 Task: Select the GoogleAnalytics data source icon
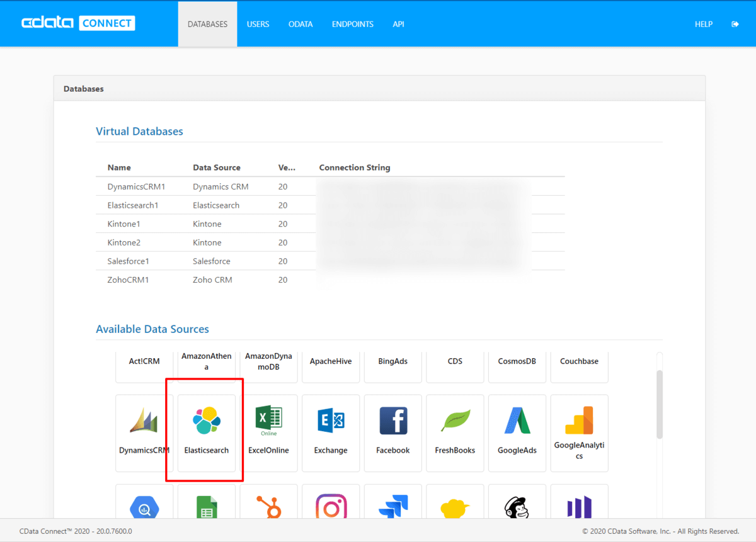[x=579, y=421]
